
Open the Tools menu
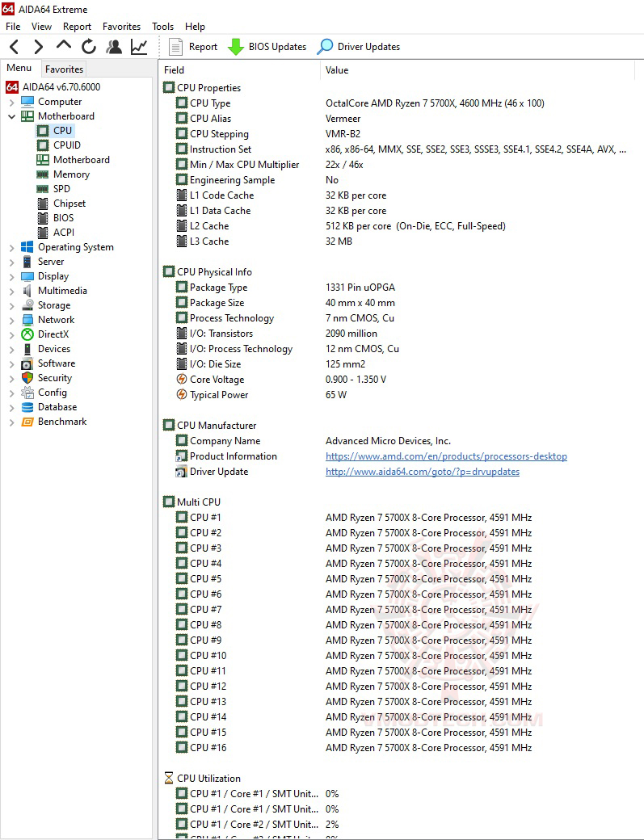coord(163,26)
